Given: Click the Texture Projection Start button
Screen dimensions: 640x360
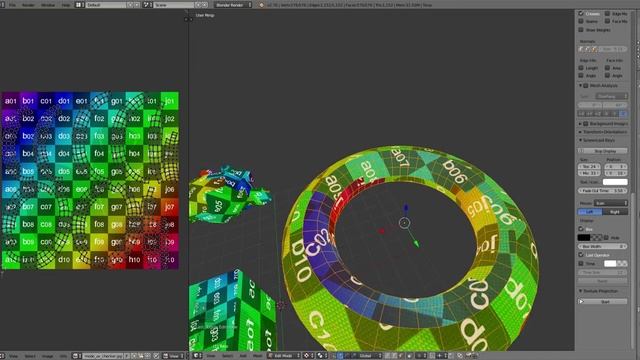Looking at the screenshot, I should click(603, 302).
